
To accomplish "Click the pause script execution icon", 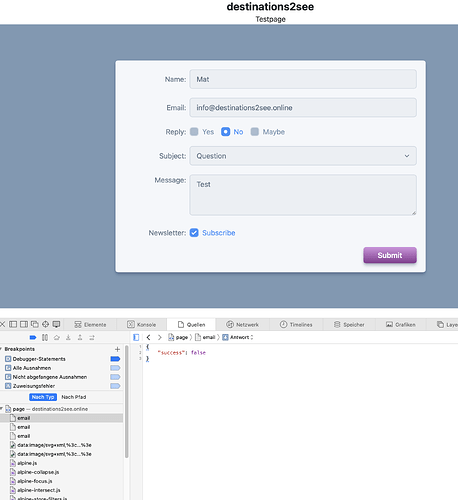I will click(x=45, y=337).
